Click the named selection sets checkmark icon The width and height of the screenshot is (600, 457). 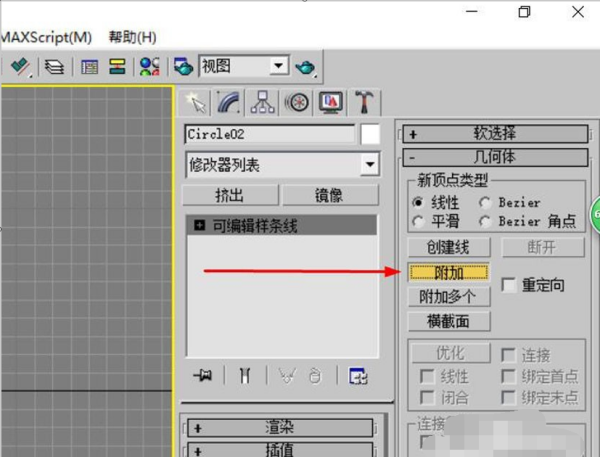point(21,67)
